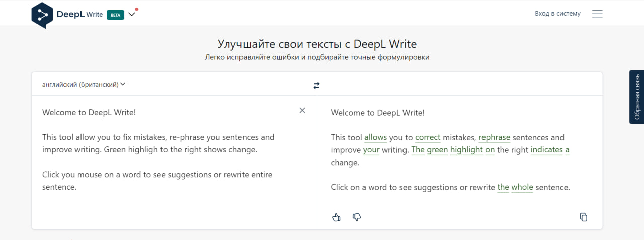Click the BETA badge
The height and width of the screenshot is (240, 644).
point(115,15)
